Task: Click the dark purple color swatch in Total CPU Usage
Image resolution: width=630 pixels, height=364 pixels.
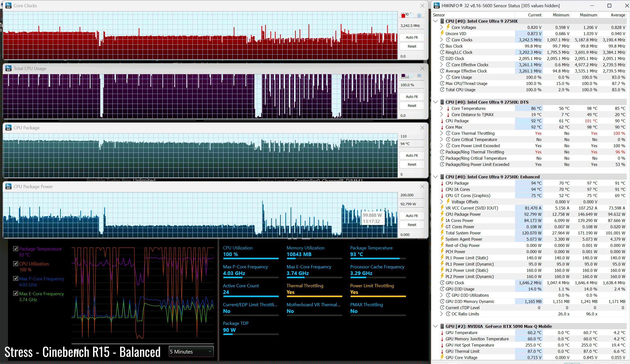Action: pos(403,75)
